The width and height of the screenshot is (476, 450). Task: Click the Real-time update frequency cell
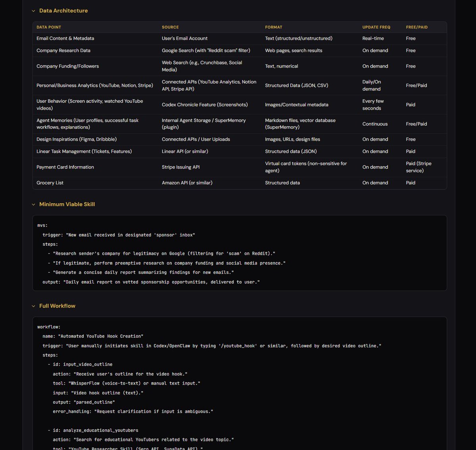pyautogui.click(x=373, y=38)
